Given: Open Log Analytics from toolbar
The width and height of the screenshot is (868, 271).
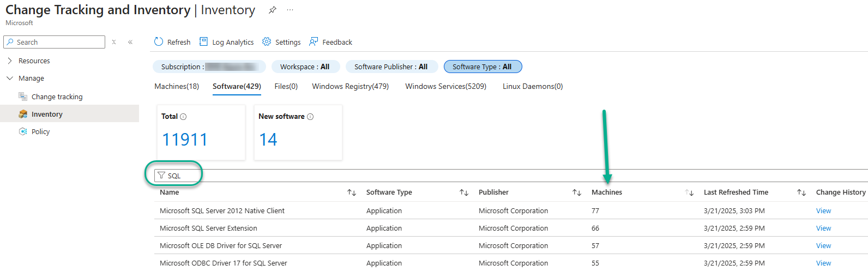Looking at the screenshot, I should tap(203, 42).
